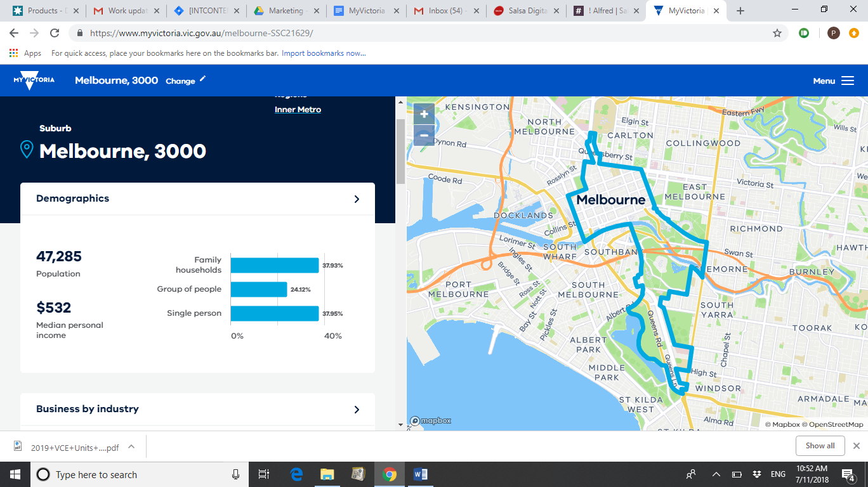Click the Business by industry heading
This screenshot has width=868, height=487.
[x=87, y=409]
